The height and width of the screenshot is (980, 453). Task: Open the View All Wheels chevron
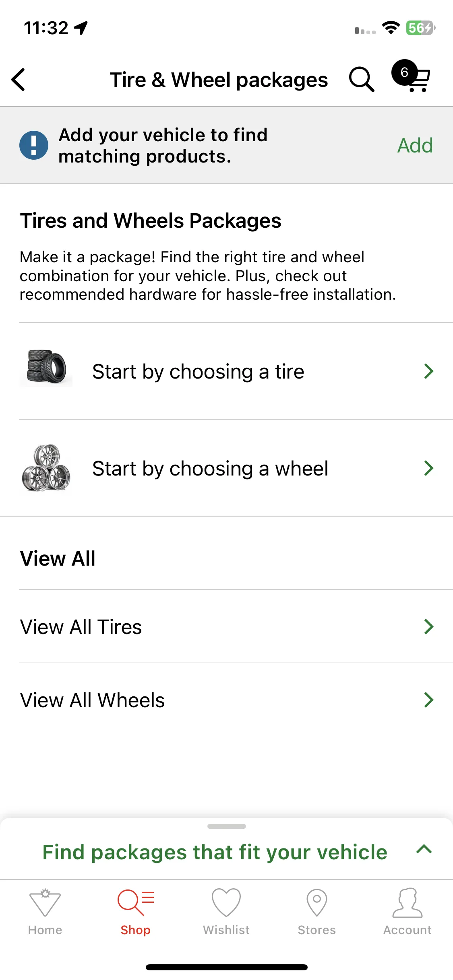[429, 700]
